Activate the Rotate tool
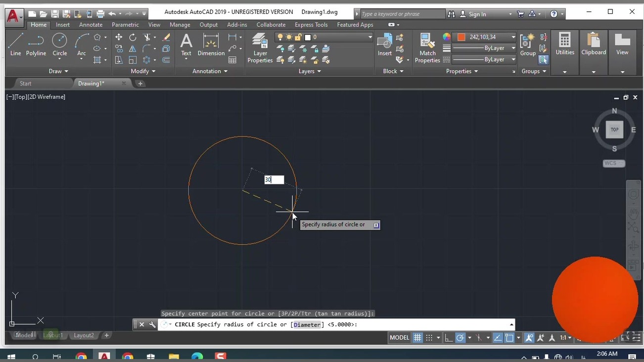The width and height of the screenshot is (644, 362). tap(133, 38)
